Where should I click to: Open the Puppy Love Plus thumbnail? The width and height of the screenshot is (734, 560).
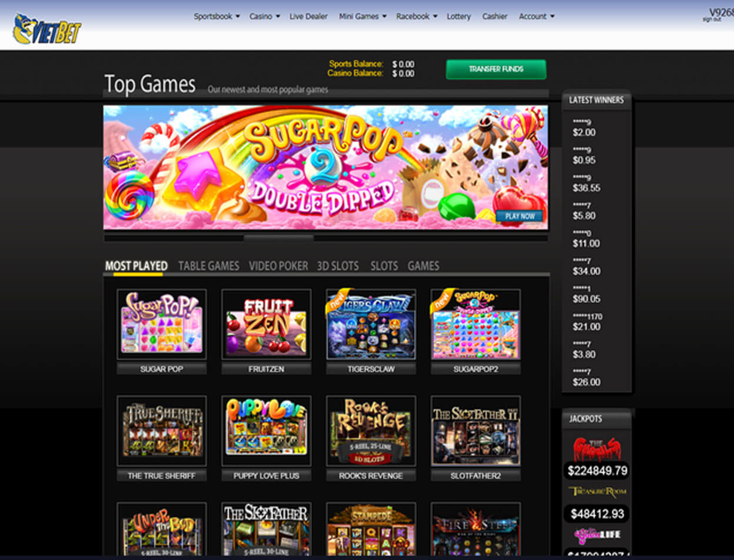coord(266,431)
